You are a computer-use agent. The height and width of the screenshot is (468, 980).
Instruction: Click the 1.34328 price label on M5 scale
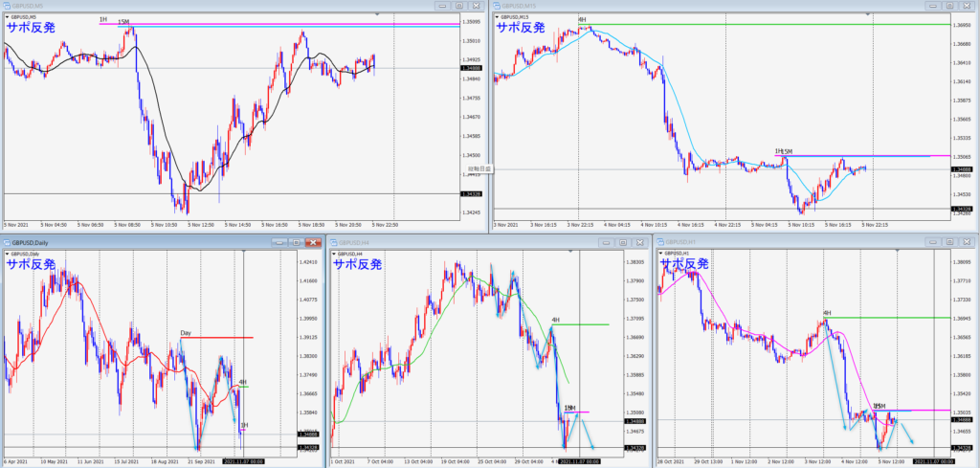(x=473, y=193)
